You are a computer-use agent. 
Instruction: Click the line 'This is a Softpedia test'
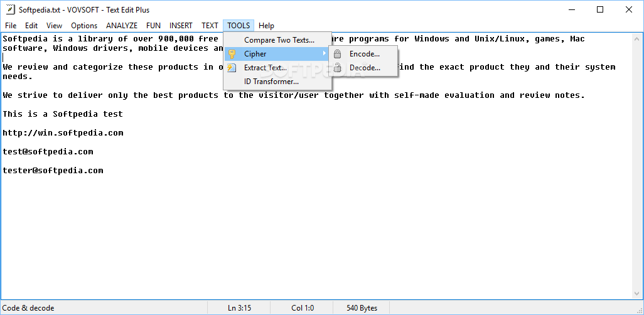[x=63, y=114]
